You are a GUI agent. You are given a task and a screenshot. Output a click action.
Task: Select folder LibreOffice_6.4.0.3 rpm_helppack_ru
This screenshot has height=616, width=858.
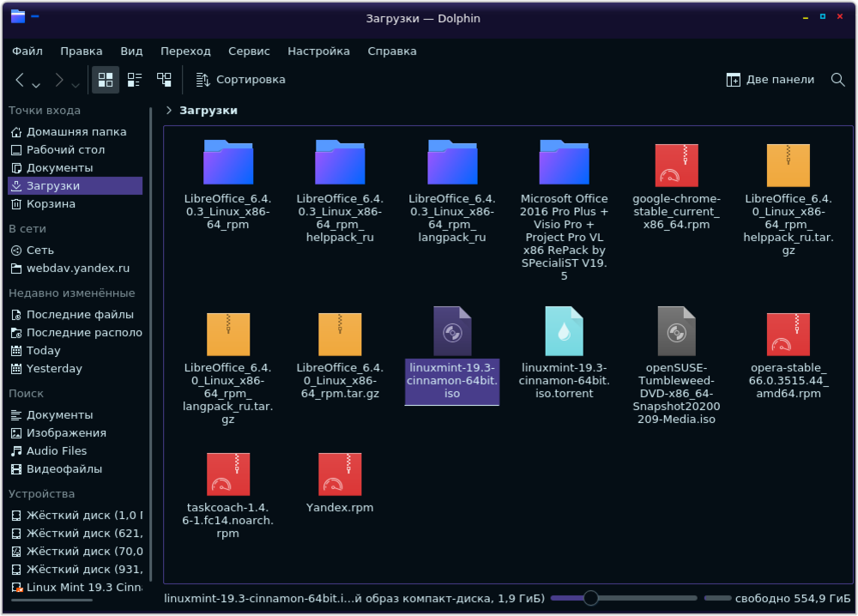(x=340, y=191)
